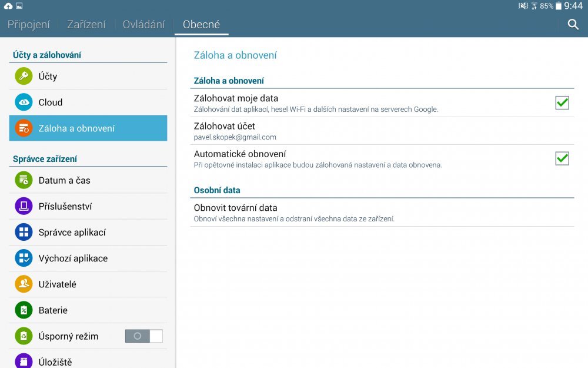Open Uživatelé via the user icon

tap(23, 284)
